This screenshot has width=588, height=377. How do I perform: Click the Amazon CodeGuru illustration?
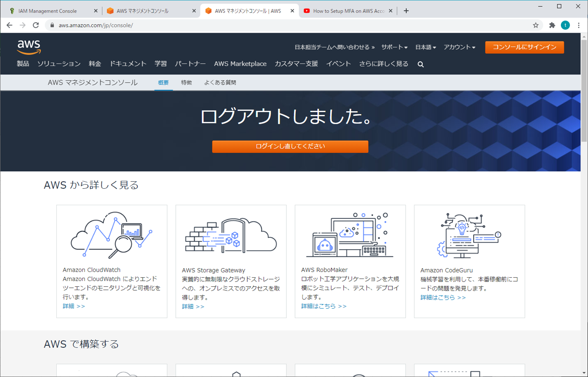469,235
